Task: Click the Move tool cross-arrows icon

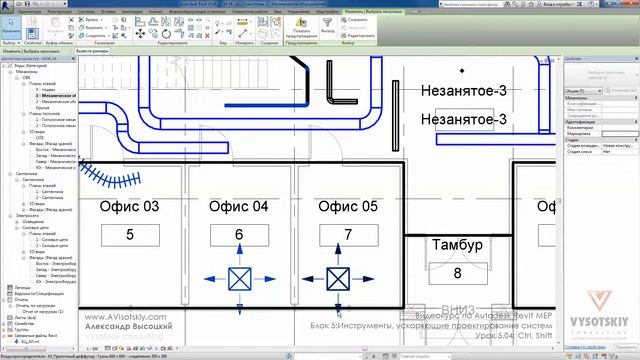Action: pos(140,34)
